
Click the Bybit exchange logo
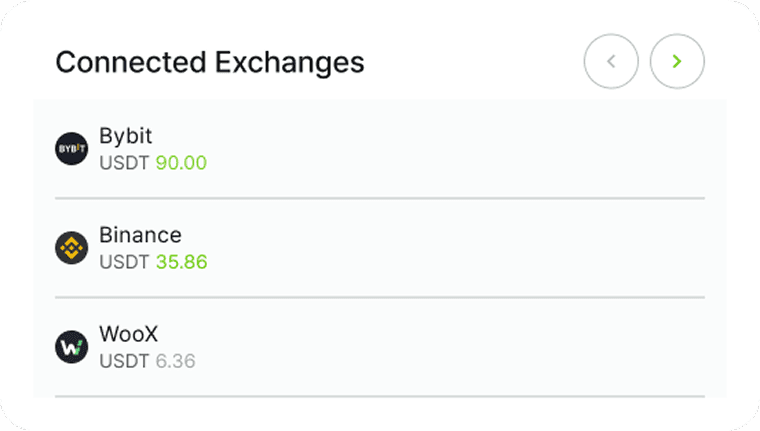tap(72, 149)
